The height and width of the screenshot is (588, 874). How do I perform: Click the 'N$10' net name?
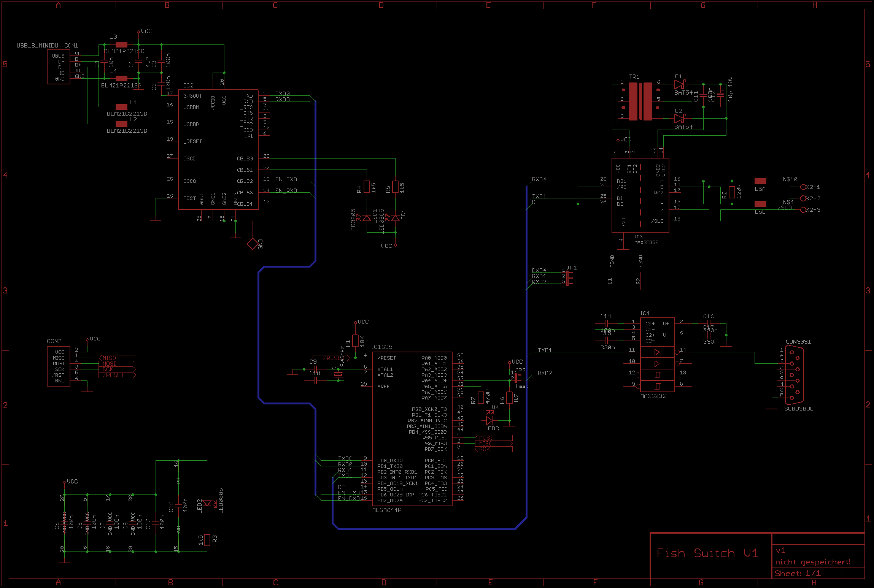[x=790, y=179]
